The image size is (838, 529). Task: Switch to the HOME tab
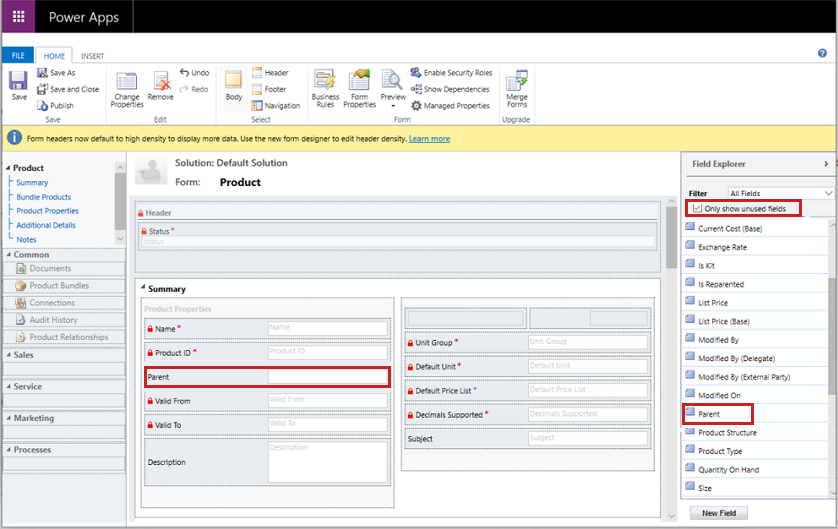[54, 56]
